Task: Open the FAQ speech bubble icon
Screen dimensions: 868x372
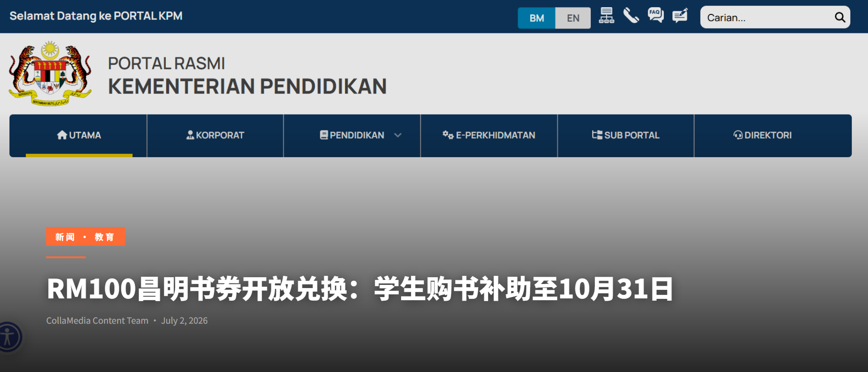Action: [656, 15]
